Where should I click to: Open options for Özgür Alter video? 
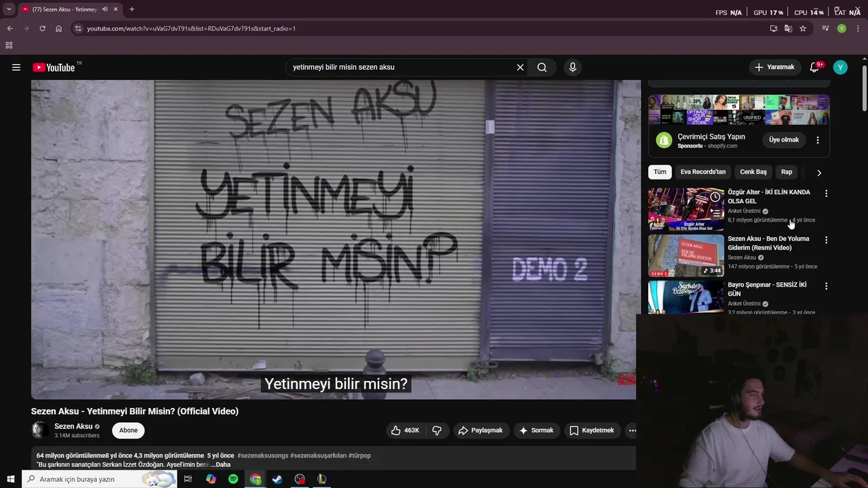[826, 194]
